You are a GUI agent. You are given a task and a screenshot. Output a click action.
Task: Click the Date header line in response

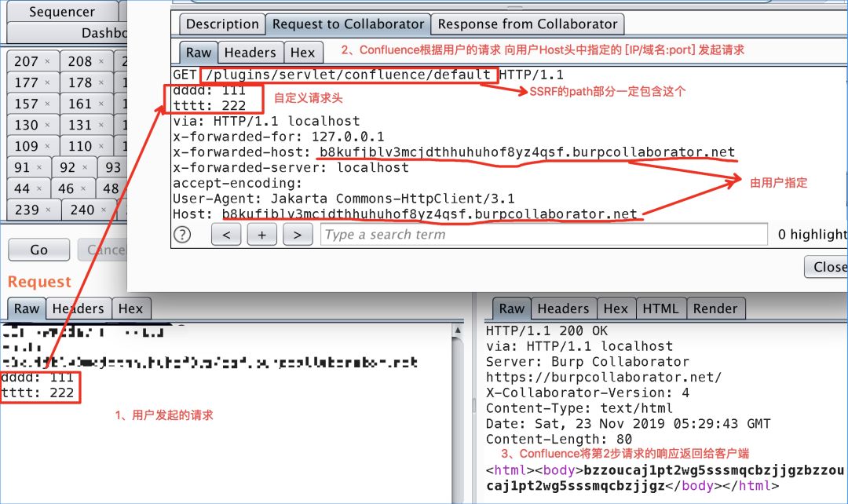point(628,423)
